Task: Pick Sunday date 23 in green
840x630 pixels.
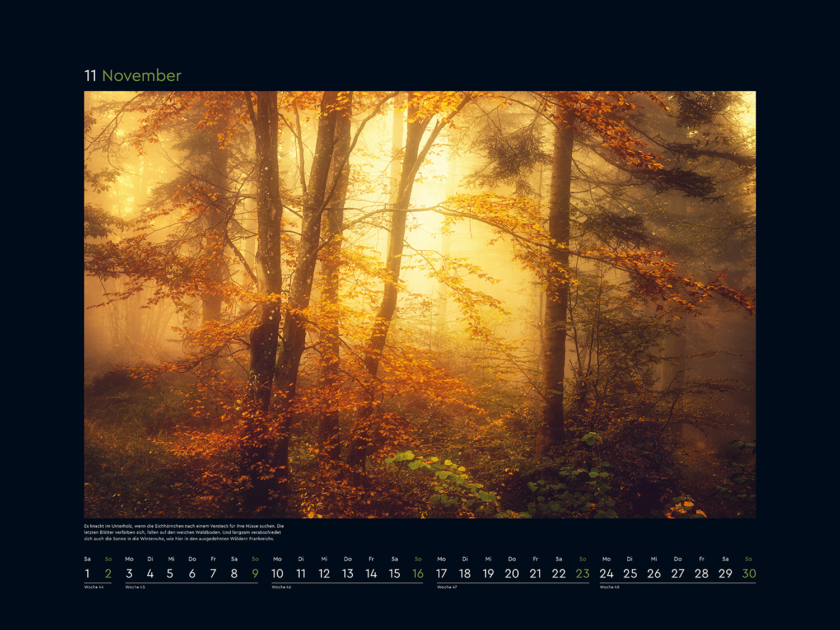Action: point(582,573)
